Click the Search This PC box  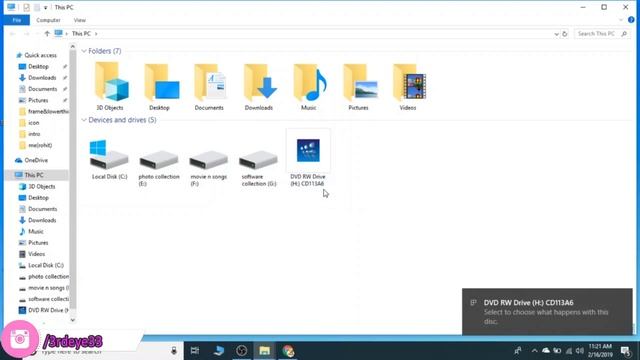[602, 34]
